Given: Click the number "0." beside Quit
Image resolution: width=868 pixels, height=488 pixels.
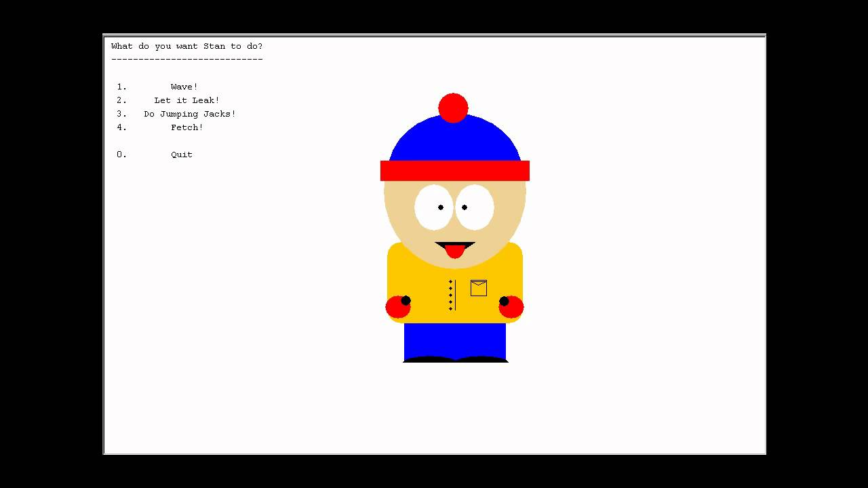Looking at the screenshot, I should coord(122,155).
